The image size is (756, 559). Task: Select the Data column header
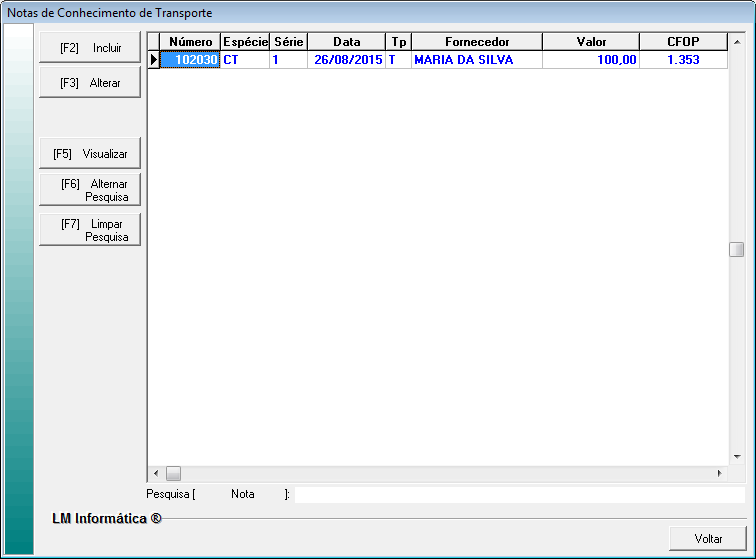coord(346,42)
